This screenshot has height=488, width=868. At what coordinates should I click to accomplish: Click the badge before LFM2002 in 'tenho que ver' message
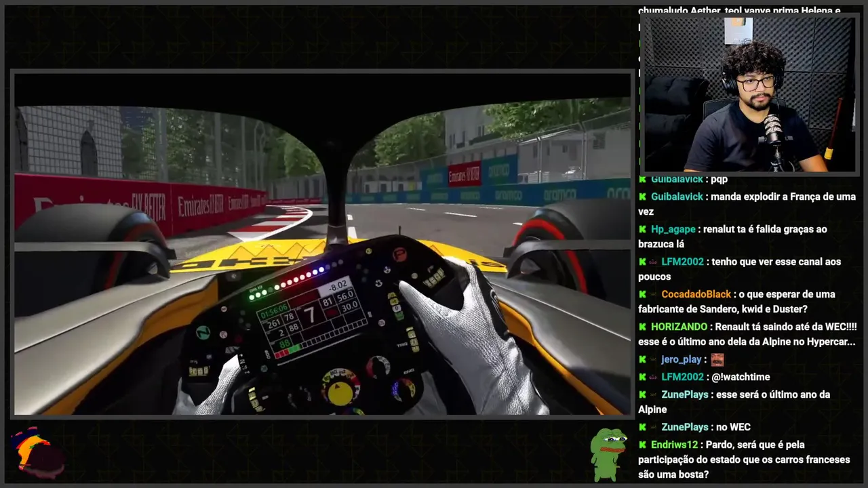pyautogui.click(x=654, y=262)
